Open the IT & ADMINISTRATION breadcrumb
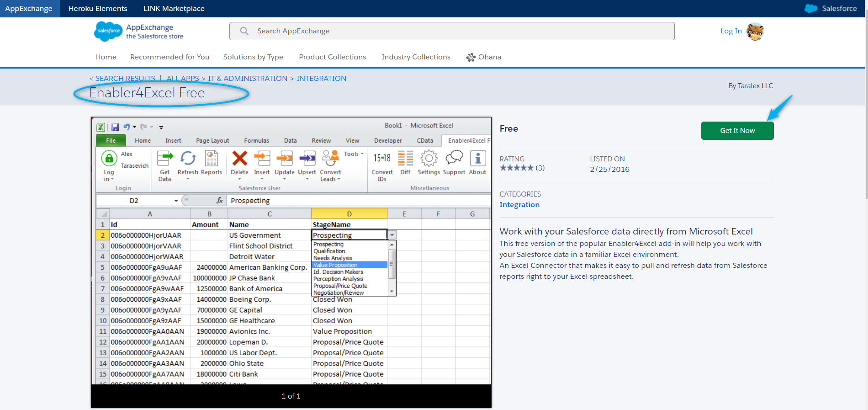The height and width of the screenshot is (410, 868). pyautogui.click(x=248, y=79)
